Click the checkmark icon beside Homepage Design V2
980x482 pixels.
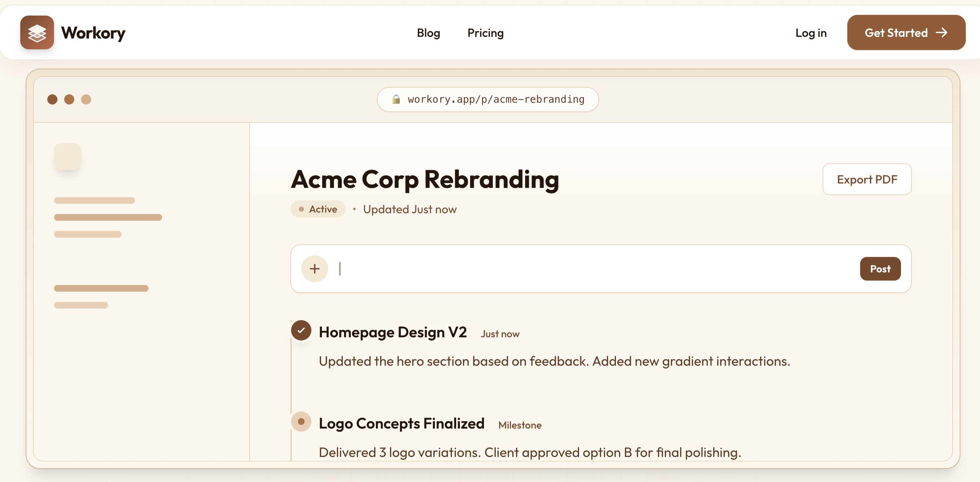[301, 331]
